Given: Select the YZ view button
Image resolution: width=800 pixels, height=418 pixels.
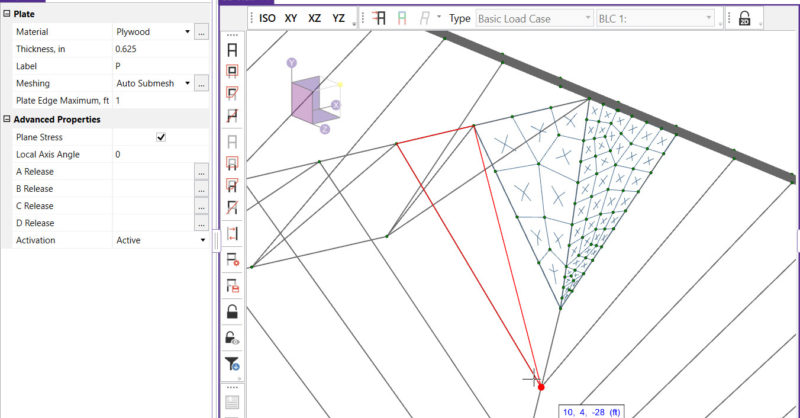Looking at the screenshot, I should pos(339,18).
